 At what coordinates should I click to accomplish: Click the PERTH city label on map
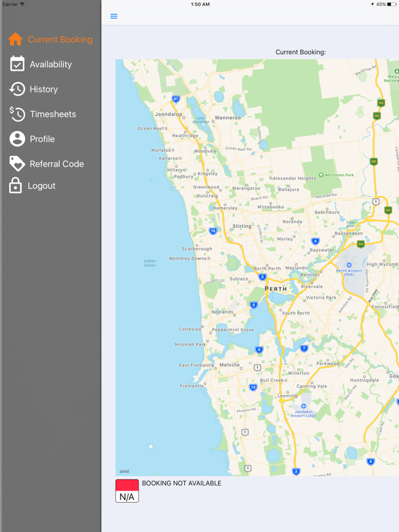coord(276,289)
